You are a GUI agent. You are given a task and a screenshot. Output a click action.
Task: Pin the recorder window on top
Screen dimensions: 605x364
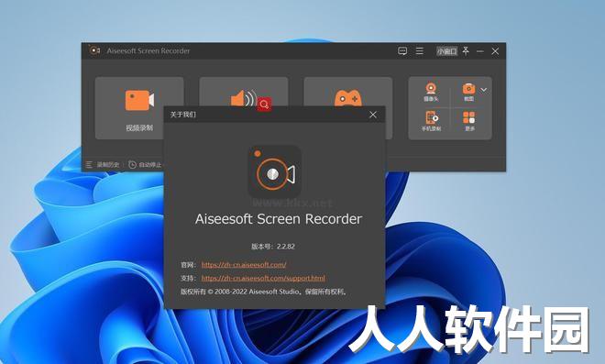pos(466,51)
